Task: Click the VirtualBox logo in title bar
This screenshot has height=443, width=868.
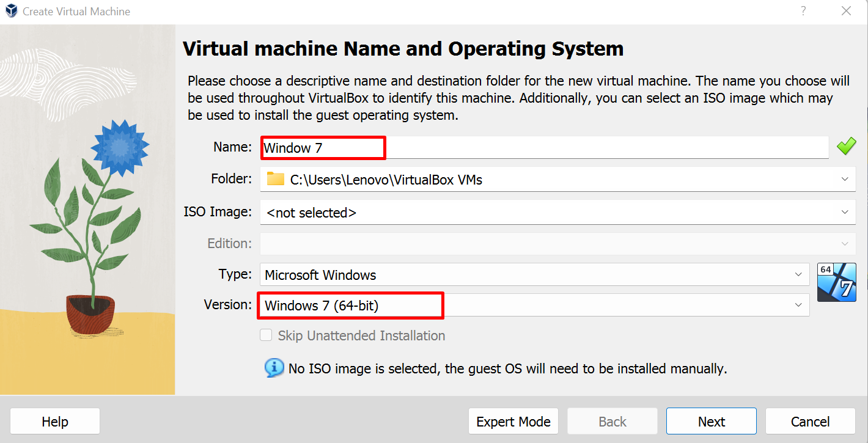Action: tap(11, 12)
